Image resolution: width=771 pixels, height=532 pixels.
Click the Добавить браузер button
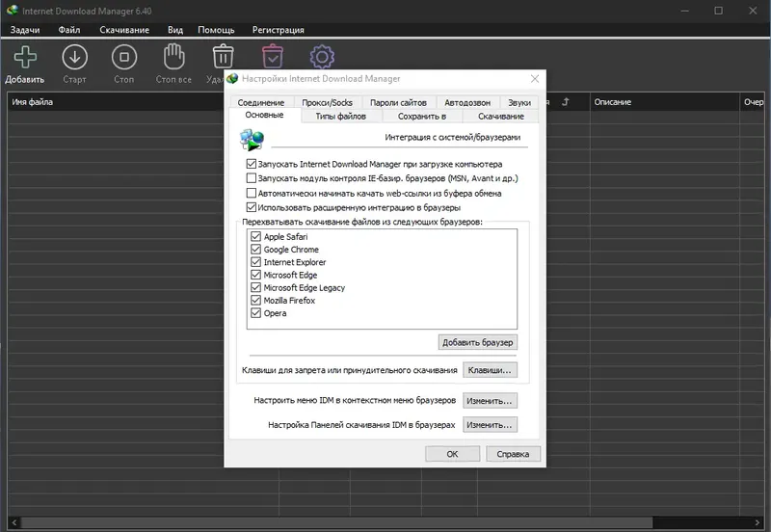tap(477, 342)
